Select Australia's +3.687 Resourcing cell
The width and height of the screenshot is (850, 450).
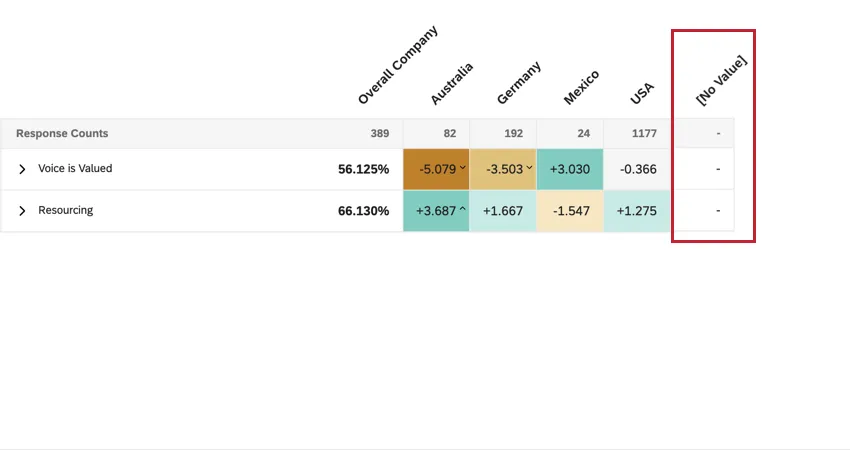coord(436,211)
